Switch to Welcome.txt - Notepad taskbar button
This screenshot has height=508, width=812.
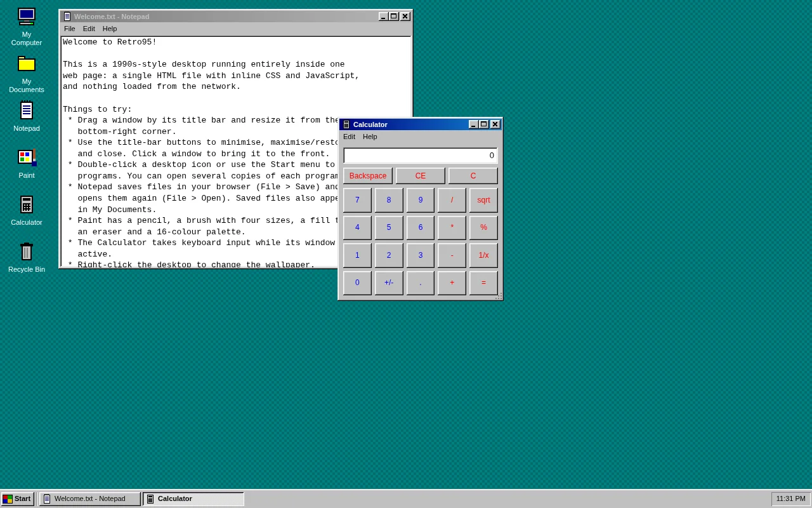click(x=90, y=499)
